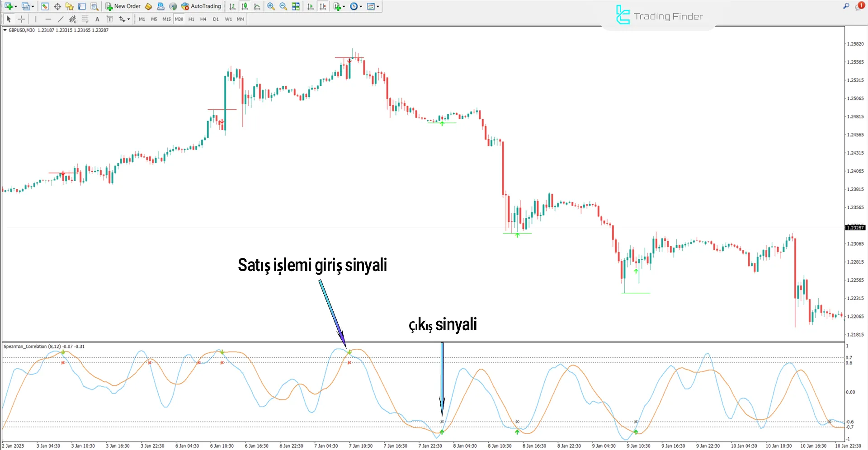Click the New Order button
Screen dimensions: 868x450
click(x=123, y=6)
